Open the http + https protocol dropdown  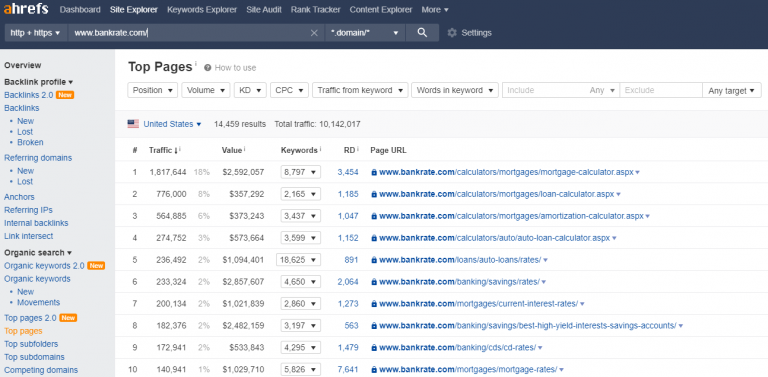[35, 33]
